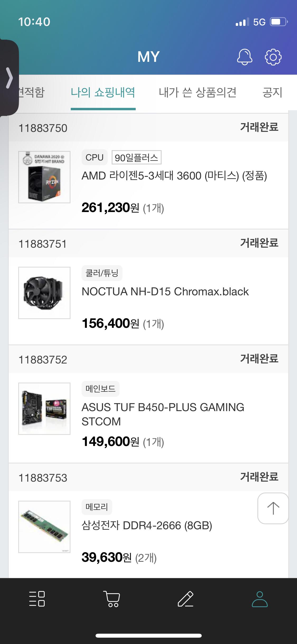Tap the pencil write icon in bottom bar
The width and height of the screenshot is (297, 644).
(x=186, y=599)
